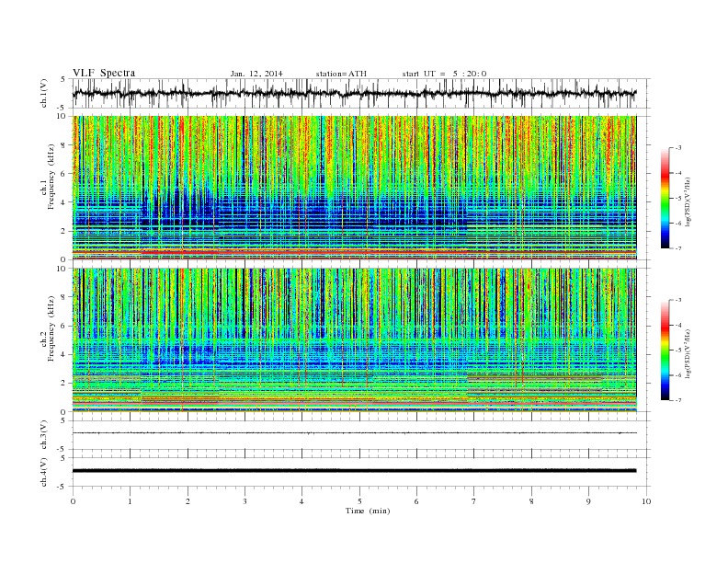Click the ch.2 "Frequency (kHz)" axis label
The width and height of the screenshot is (728, 563).
[x=51, y=328]
